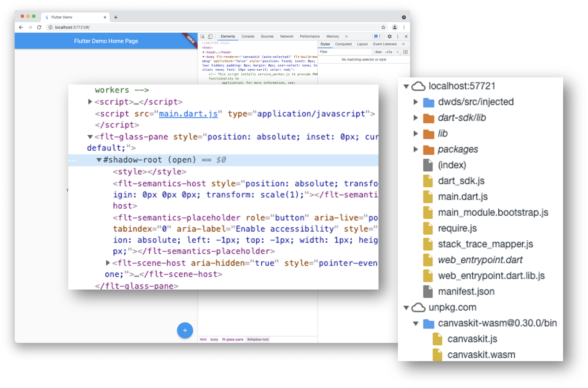Show more Styles sidebar tabs chevron
The image size is (588, 388).
(403, 44)
